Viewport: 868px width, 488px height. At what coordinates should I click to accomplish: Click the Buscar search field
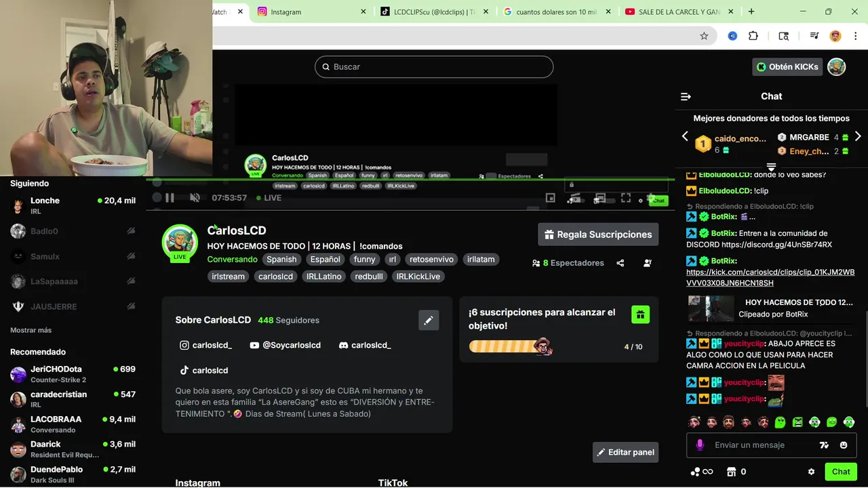tap(434, 66)
